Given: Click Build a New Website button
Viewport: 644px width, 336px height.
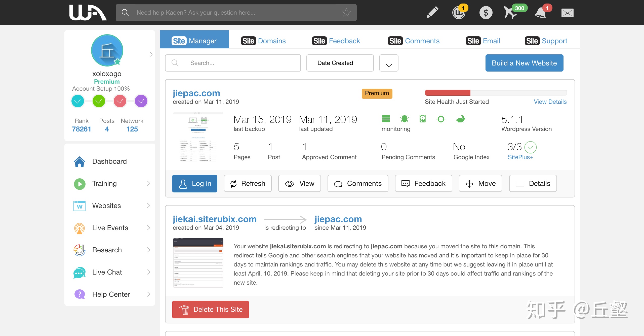Looking at the screenshot, I should point(524,63).
